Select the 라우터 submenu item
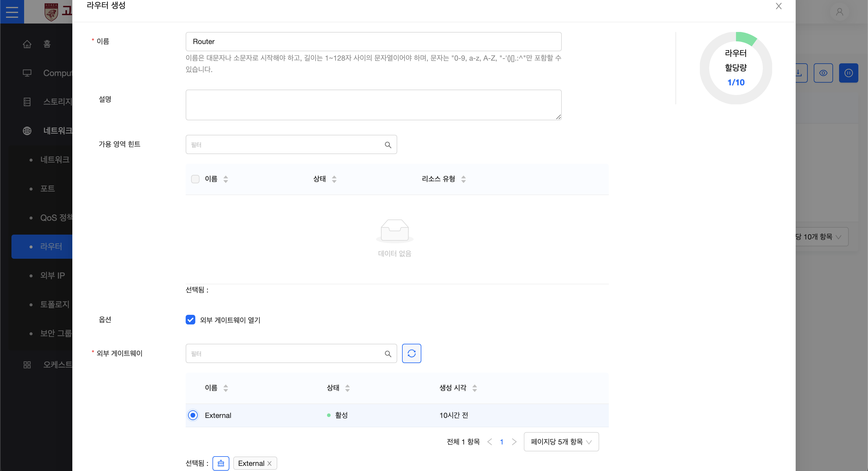Image resolution: width=868 pixels, height=471 pixels. (42, 246)
